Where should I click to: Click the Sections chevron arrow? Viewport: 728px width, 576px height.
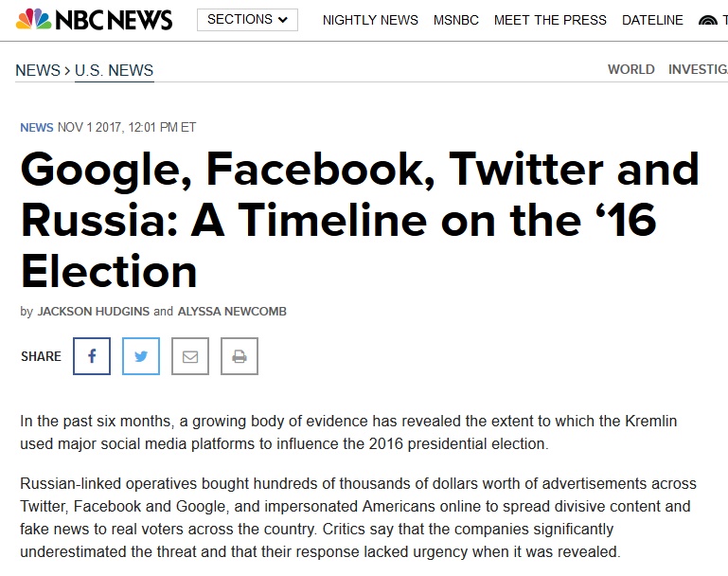click(x=283, y=20)
